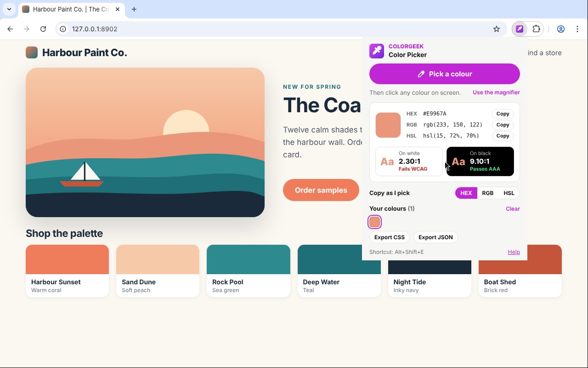The image size is (588, 368).
Task: Click the On black contrast ratio card
Action: tap(480, 161)
